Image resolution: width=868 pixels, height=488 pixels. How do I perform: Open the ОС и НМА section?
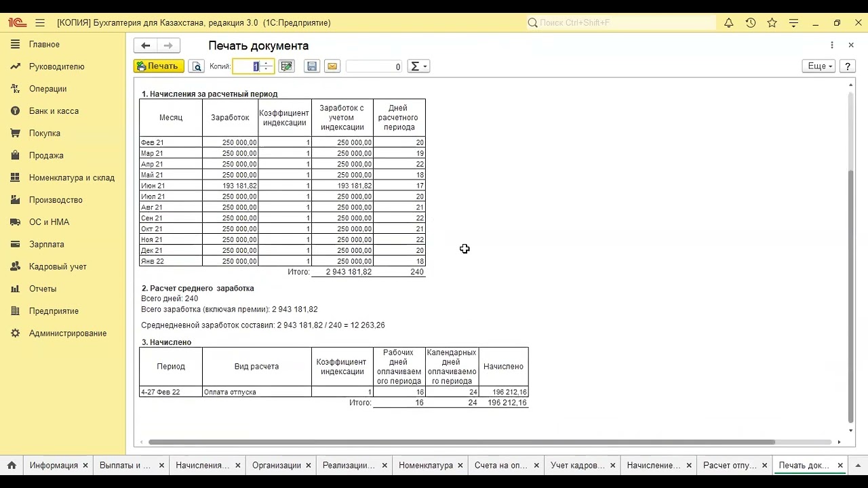click(x=49, y=222)
